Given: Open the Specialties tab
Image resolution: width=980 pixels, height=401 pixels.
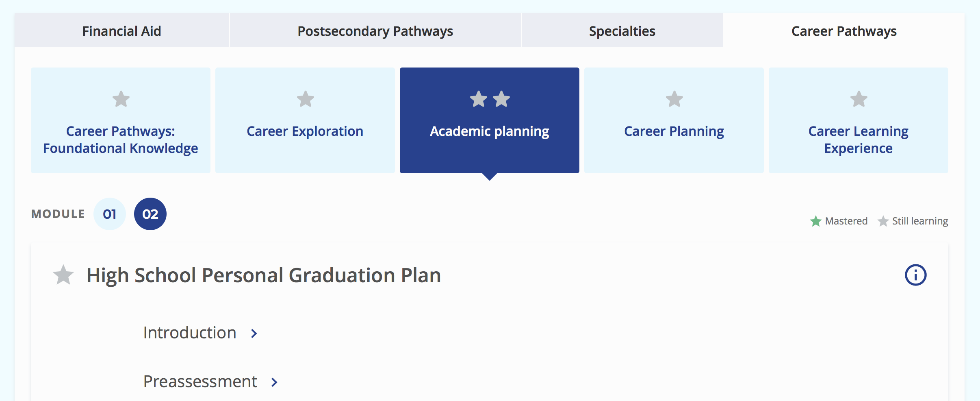Looking at the screenshot, I should (622, 31).
